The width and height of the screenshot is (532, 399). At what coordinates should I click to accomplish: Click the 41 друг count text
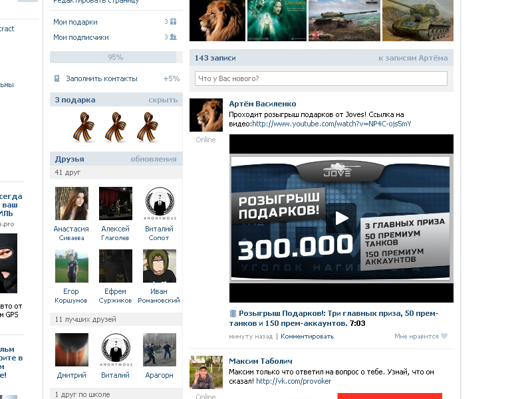coord(68,172)
